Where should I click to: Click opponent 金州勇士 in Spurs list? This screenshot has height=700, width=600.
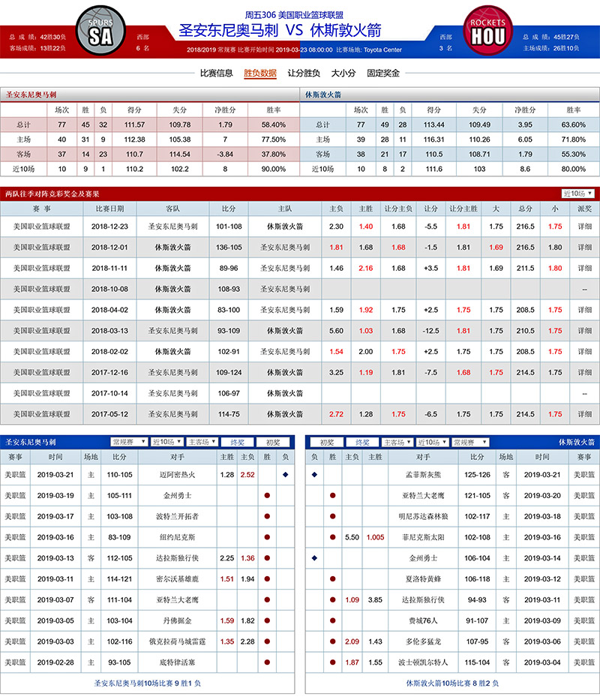point(177,495)
